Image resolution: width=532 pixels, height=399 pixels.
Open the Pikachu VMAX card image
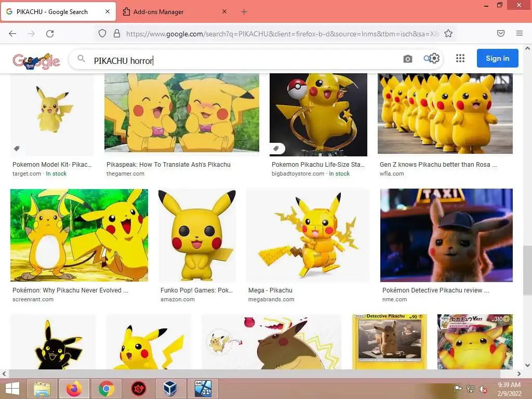(x=475, y=342)
